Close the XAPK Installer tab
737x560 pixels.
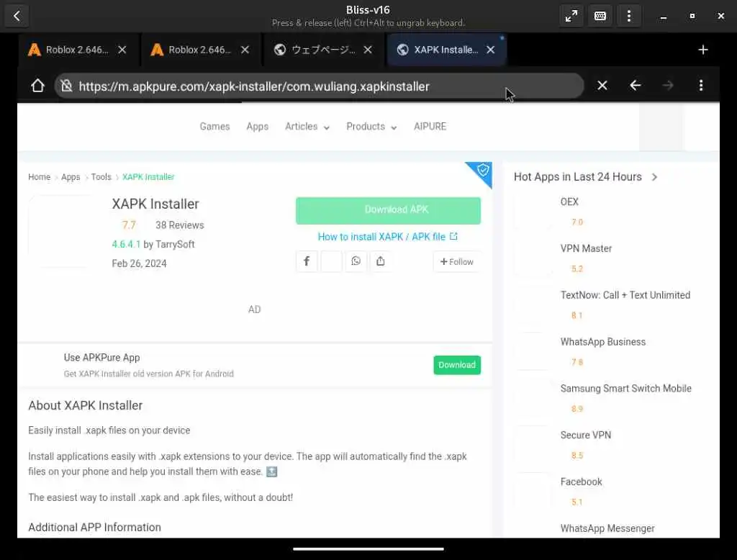[x=491, y=50]
